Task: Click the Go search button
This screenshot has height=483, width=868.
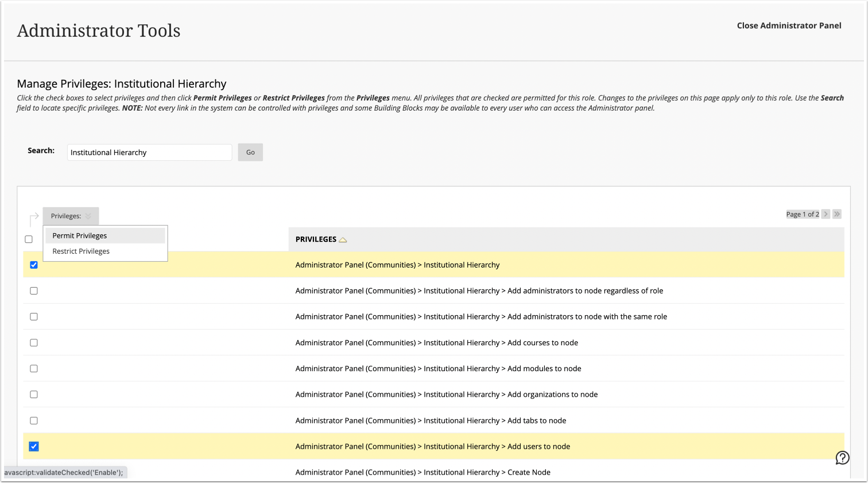Action: [x=250, y=152]
